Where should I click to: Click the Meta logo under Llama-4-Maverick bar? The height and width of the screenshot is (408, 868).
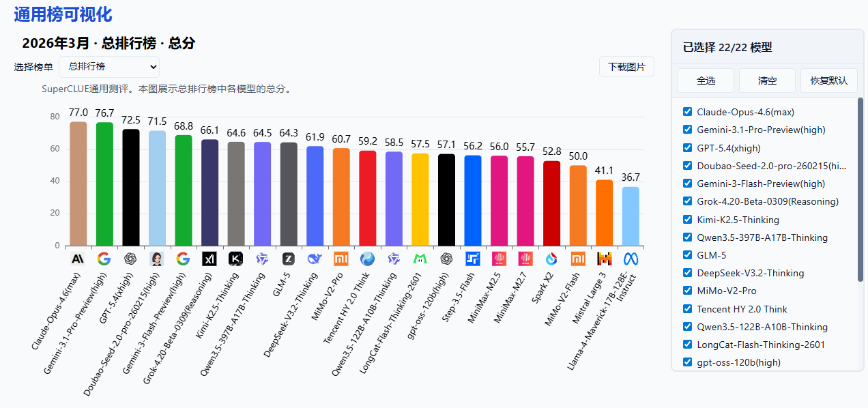(630, 259)
